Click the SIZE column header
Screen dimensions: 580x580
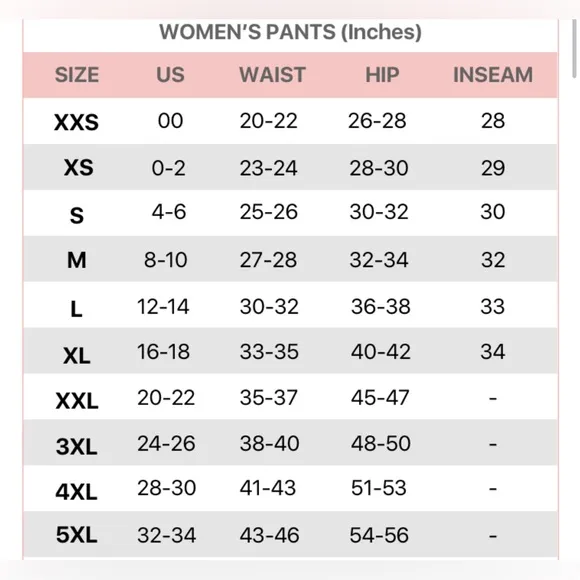[77, 75]
